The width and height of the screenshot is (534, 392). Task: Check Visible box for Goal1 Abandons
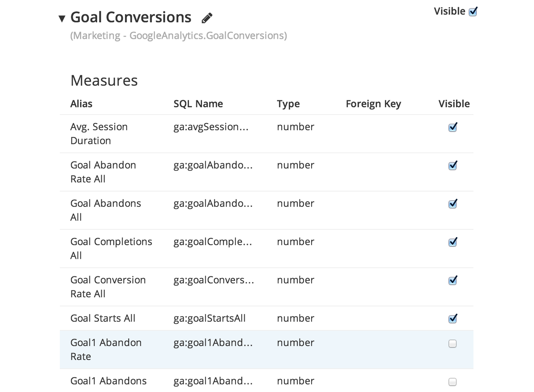452,382
